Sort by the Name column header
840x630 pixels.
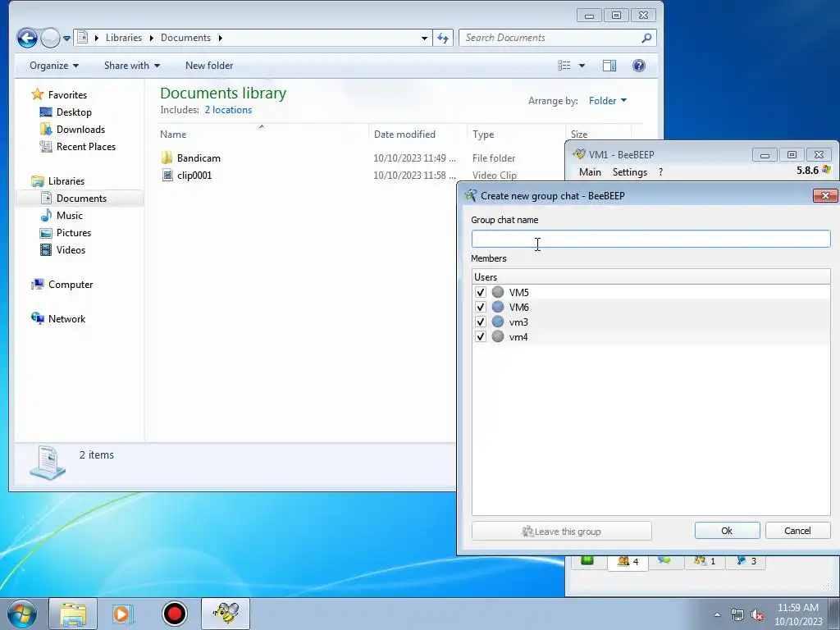[262, 135]
